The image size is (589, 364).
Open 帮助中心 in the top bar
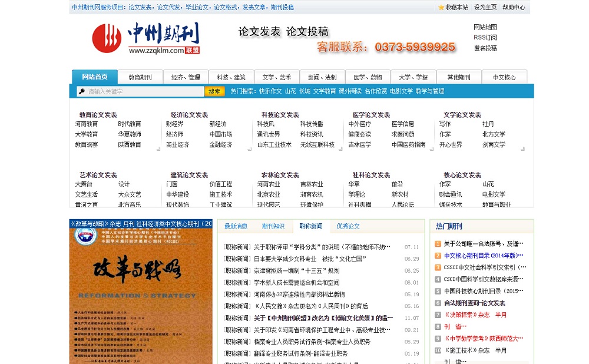[514, 8]
